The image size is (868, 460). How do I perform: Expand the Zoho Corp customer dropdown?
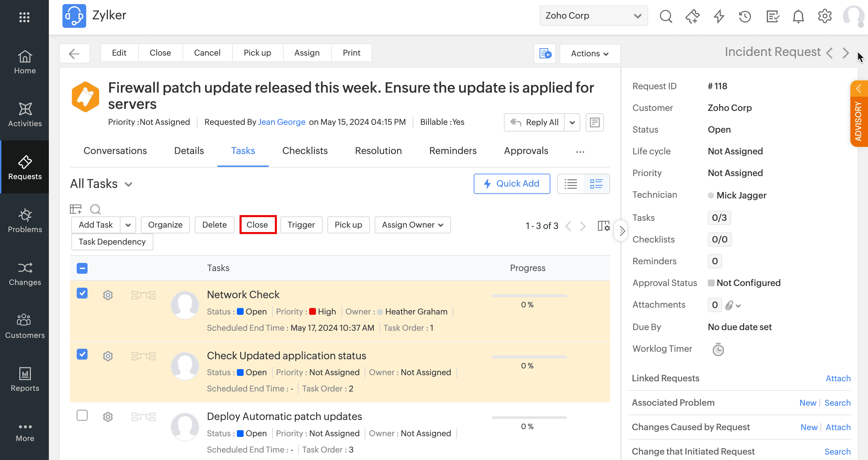593,16
